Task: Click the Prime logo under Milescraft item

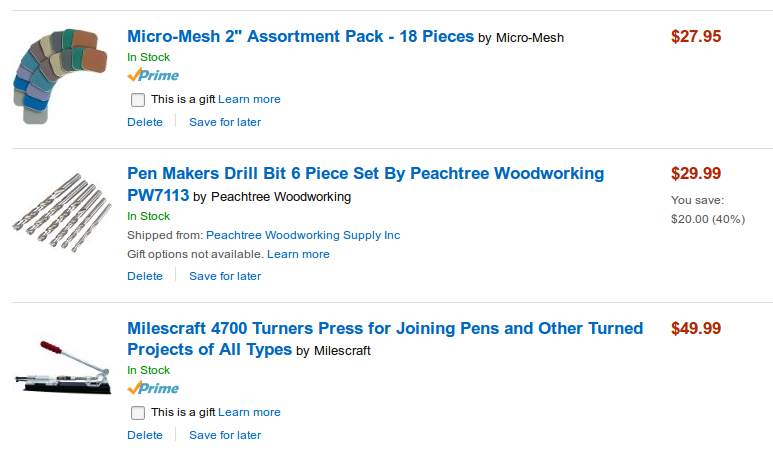Action: tap(153, 389)
